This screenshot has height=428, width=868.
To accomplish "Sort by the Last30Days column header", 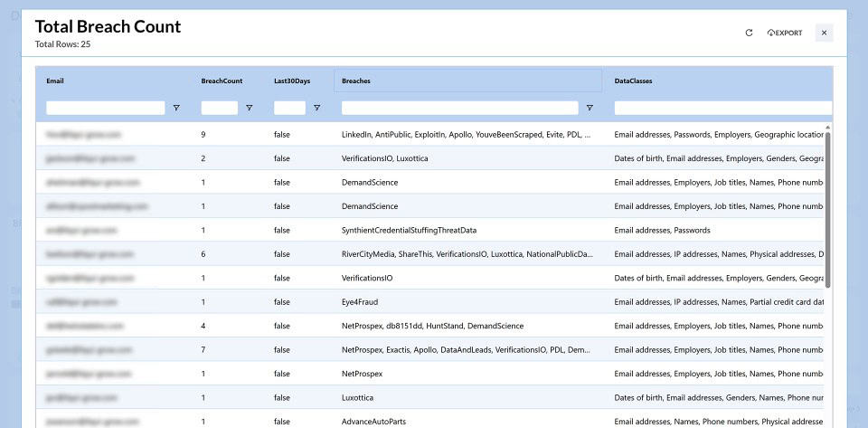I will (x=292, y=81).
